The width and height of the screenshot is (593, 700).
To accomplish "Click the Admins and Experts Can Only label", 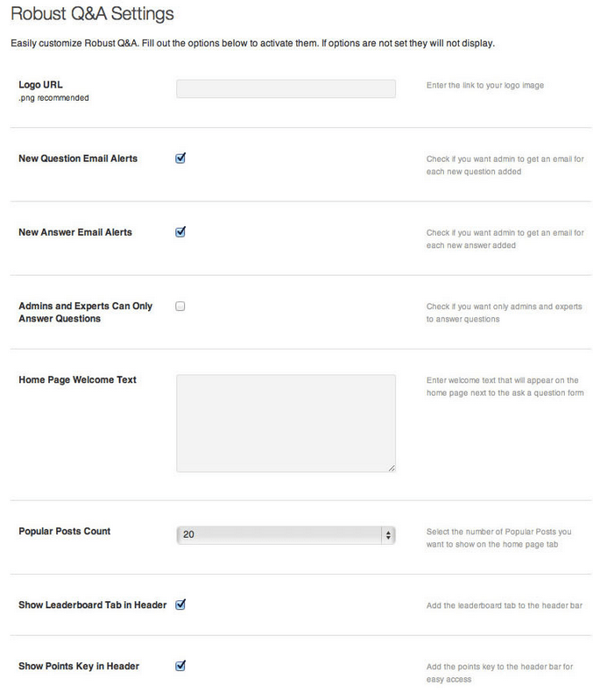I will pyautogui.click(x=86, y=307).
